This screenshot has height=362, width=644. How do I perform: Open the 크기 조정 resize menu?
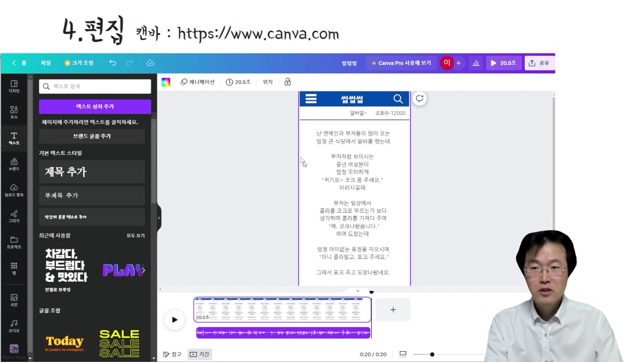79,63
